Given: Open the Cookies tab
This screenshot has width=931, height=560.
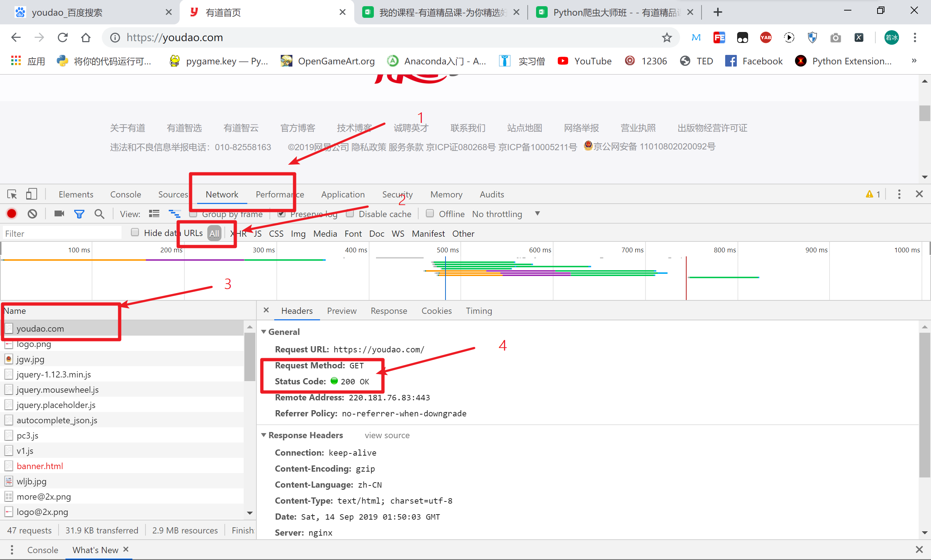Looking at the screenshot, I should [437, 311].
